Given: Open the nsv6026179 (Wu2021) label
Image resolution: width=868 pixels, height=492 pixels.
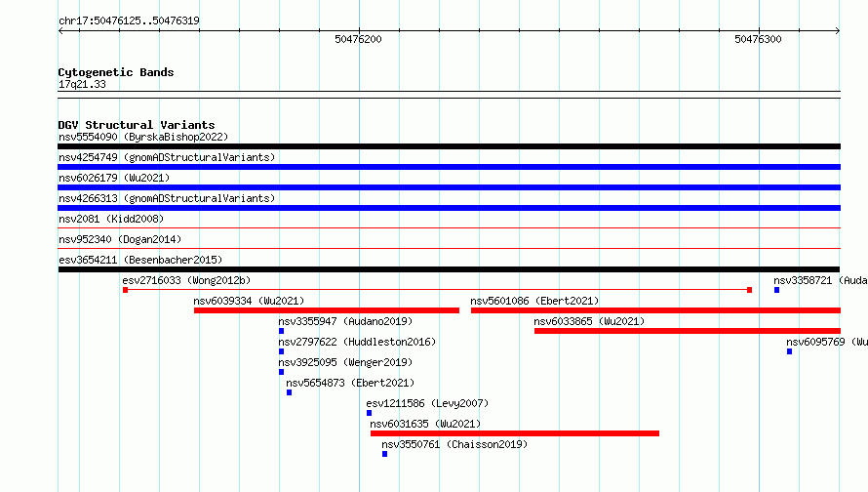Looking at the screenshot, I should [114, 178].
